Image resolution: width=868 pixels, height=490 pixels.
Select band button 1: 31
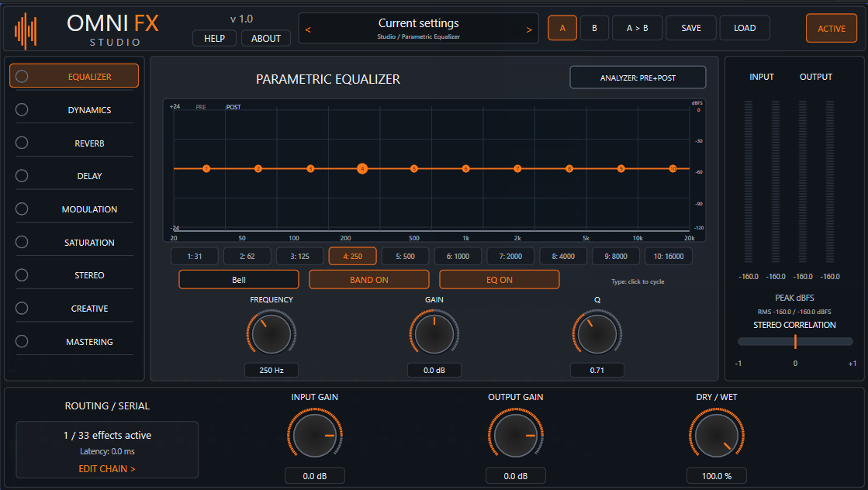click(194, 256)
